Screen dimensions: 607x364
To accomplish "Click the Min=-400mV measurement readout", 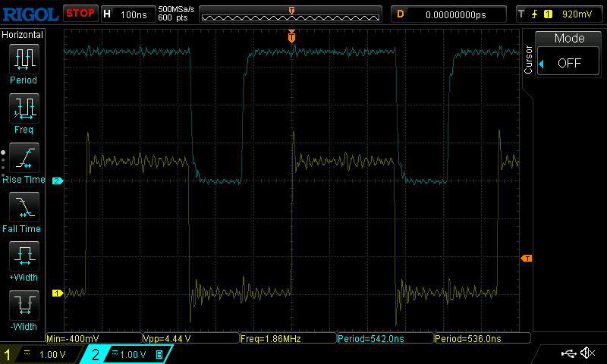I will point(93,338).
